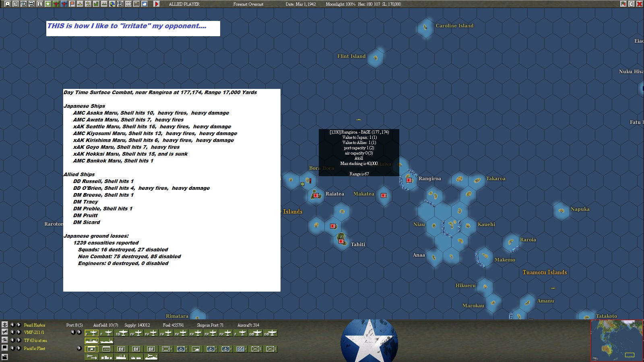Click the green-and-red flag icon at top right

[623, 4]
